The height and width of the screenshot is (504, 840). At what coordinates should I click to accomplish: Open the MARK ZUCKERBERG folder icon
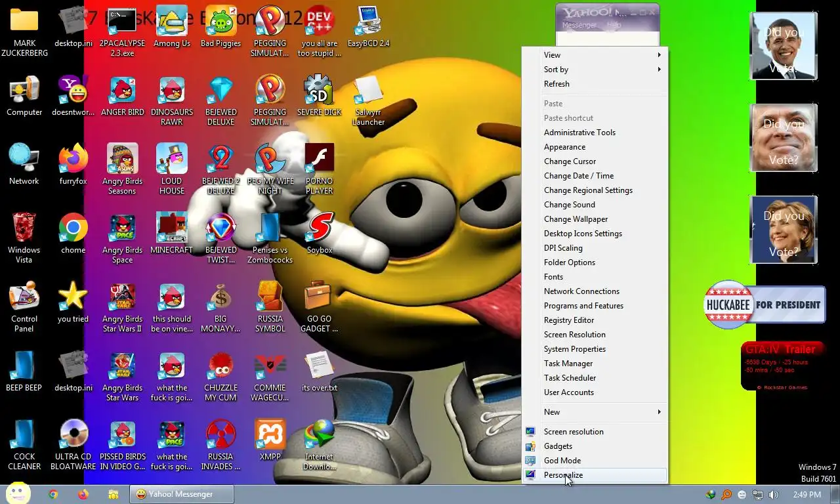coord(24,32)
